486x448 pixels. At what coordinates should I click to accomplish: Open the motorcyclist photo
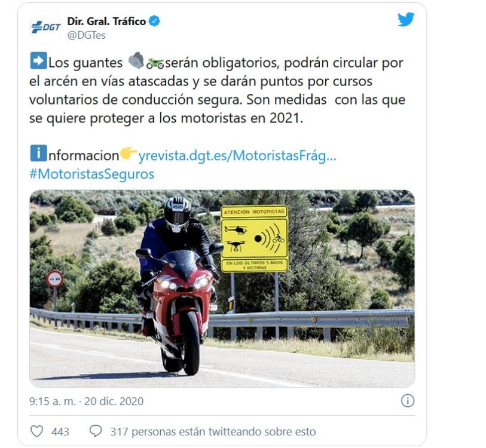pos(222,289)
